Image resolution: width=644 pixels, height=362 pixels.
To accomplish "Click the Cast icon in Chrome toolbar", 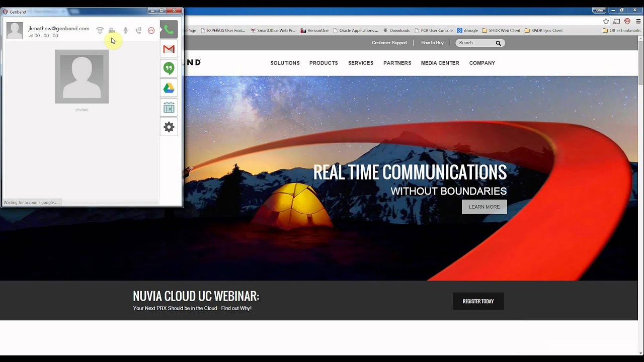I will (x=617, y=21).
